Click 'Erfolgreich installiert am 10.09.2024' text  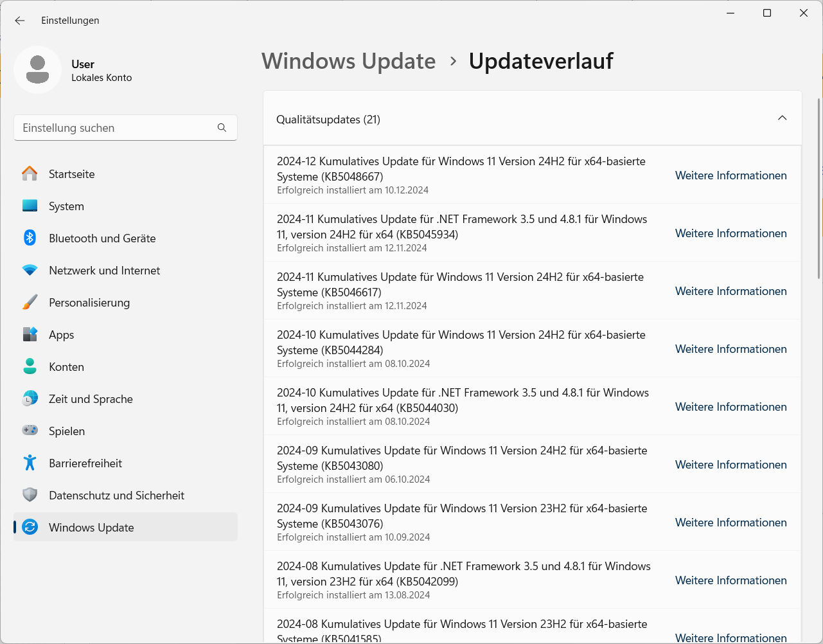click(353, 537)
